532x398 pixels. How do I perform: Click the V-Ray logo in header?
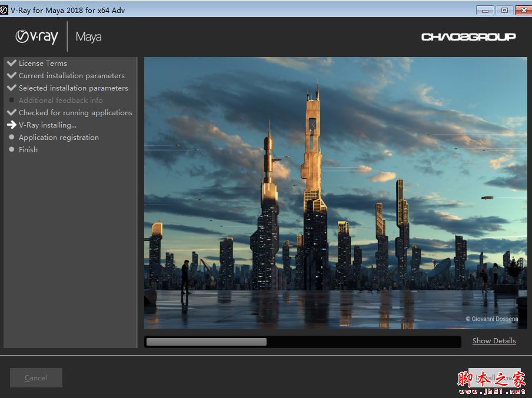coord(36,36)
